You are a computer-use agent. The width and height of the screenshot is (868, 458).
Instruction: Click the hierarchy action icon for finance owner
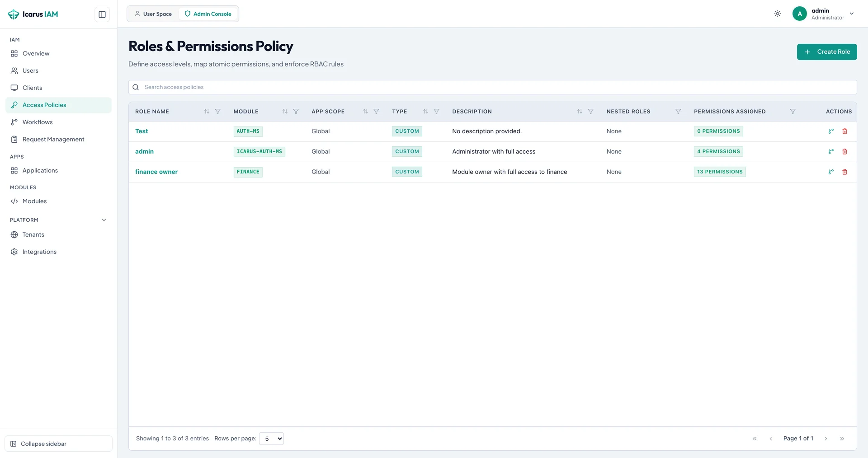[831, 172]
